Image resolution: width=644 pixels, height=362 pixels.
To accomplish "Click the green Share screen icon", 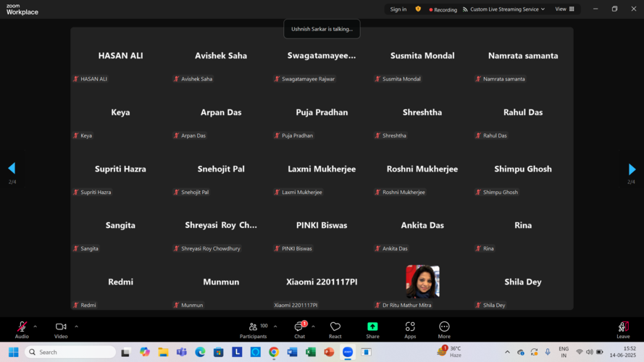I will pyautogui.click(x=372, y=327).
